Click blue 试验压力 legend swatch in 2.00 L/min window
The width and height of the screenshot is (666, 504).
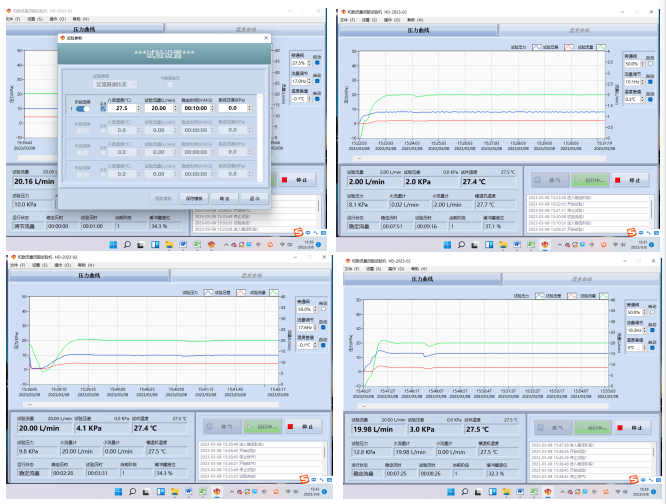536,47
